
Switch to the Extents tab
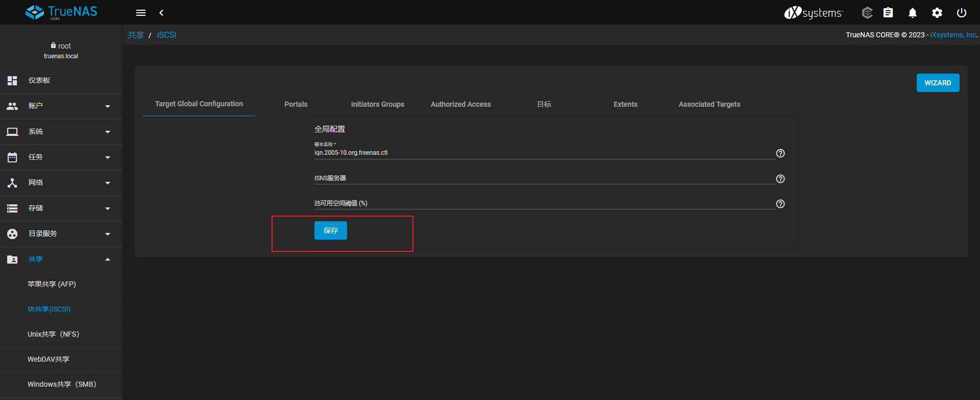click(625, 104)
